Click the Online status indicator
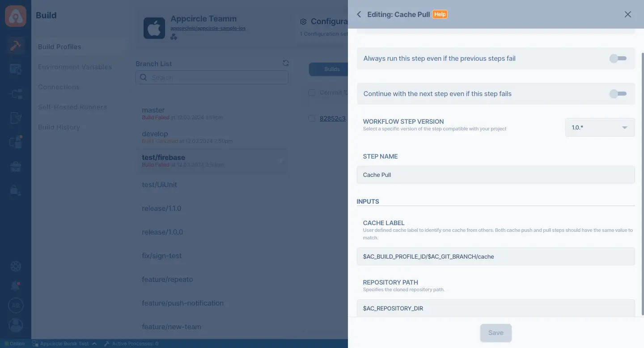This screenshot has width=644, height=348. (14, 344)
